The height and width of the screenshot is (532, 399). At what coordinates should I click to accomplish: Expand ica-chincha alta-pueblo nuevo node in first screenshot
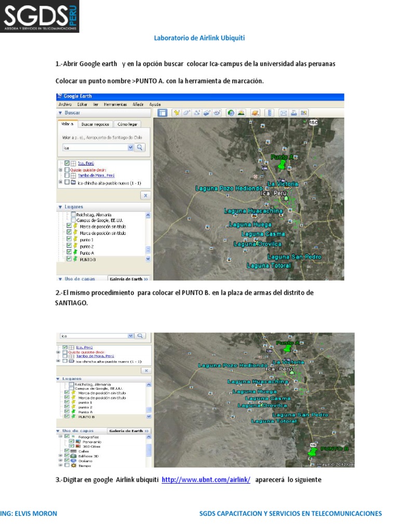61,182
